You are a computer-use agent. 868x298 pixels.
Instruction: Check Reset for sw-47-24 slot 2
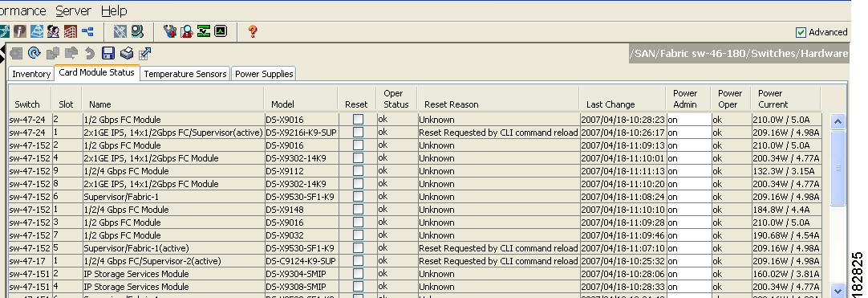click(358, 119)
